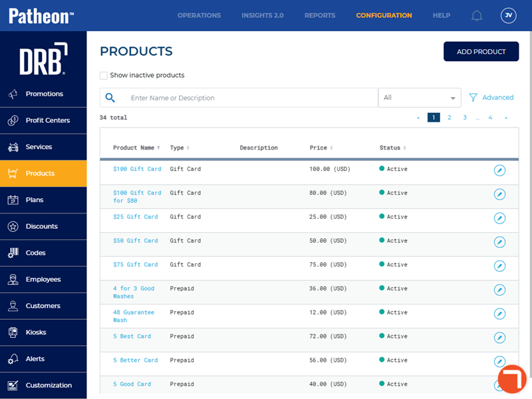Open the $50 Gift Card link
This screenshot has height=399, width=532.
click(136, 241)
